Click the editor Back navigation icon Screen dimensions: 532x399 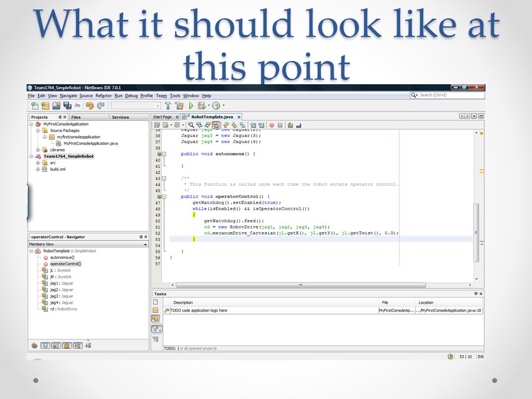(165, 125)
